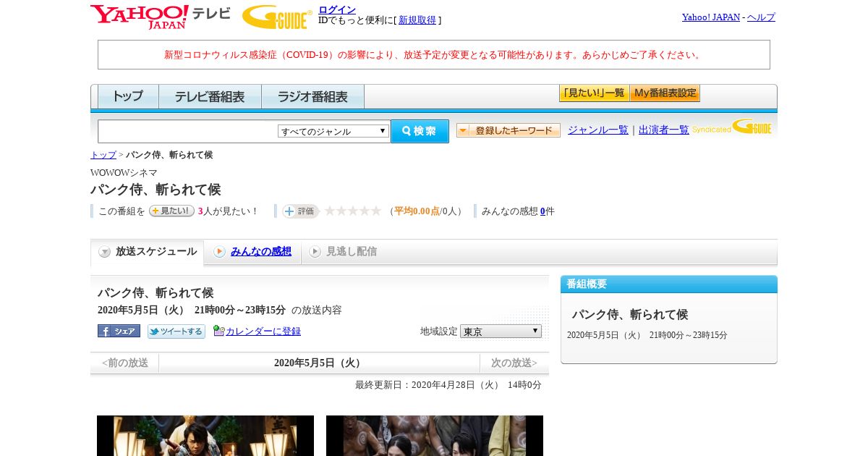Click 新規取得 to register an ID
868x456 pixels.
[417, 20]
